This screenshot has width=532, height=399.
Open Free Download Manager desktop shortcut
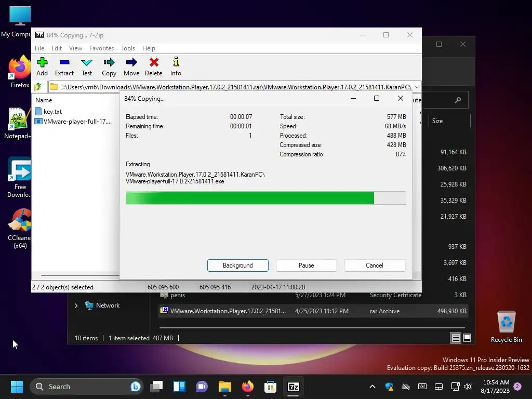(19, 178)
